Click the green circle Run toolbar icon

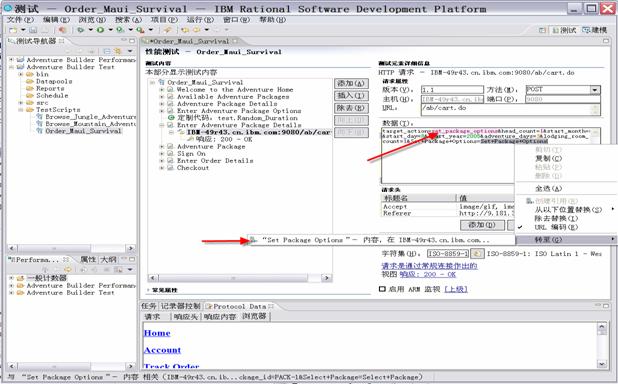pyautogui.click(x=101, y=30)
